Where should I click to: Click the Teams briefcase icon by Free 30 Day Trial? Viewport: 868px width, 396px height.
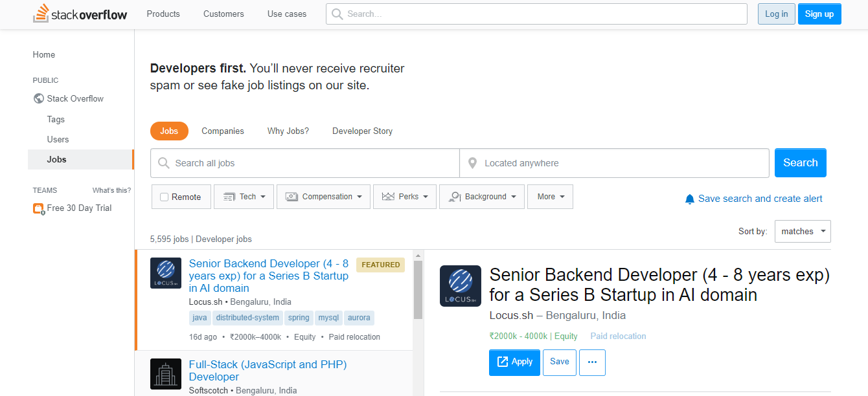click(39, 208)
